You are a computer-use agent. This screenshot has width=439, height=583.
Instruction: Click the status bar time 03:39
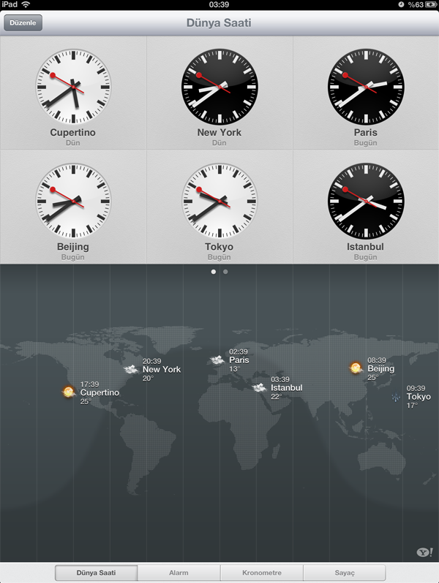coord(219,4)
